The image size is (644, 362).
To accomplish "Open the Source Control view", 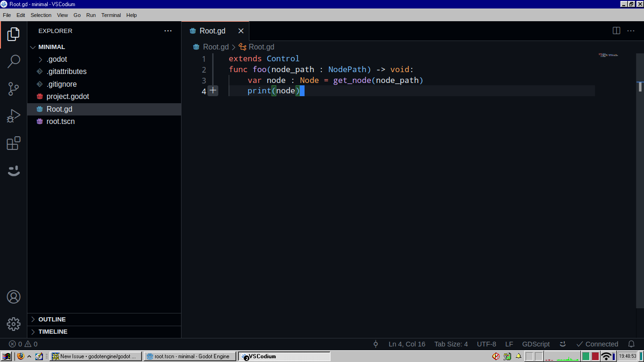I will click(14, 89).
